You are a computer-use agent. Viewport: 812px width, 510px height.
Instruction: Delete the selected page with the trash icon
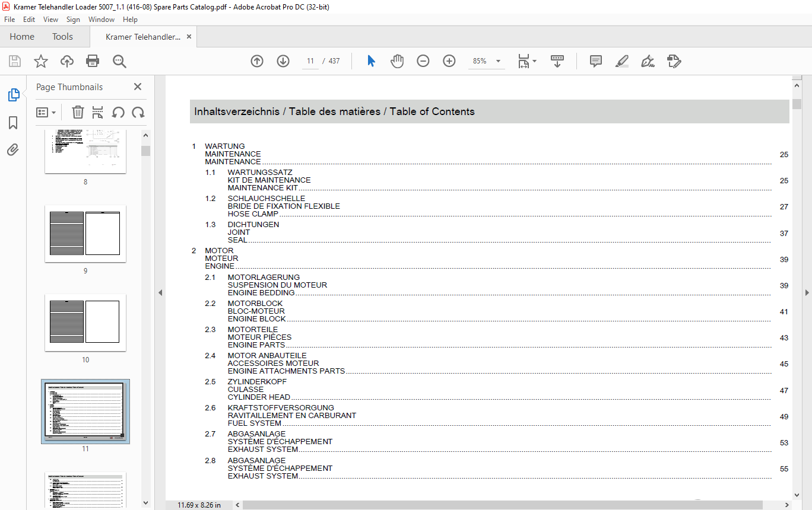click(x=78, y=112)
